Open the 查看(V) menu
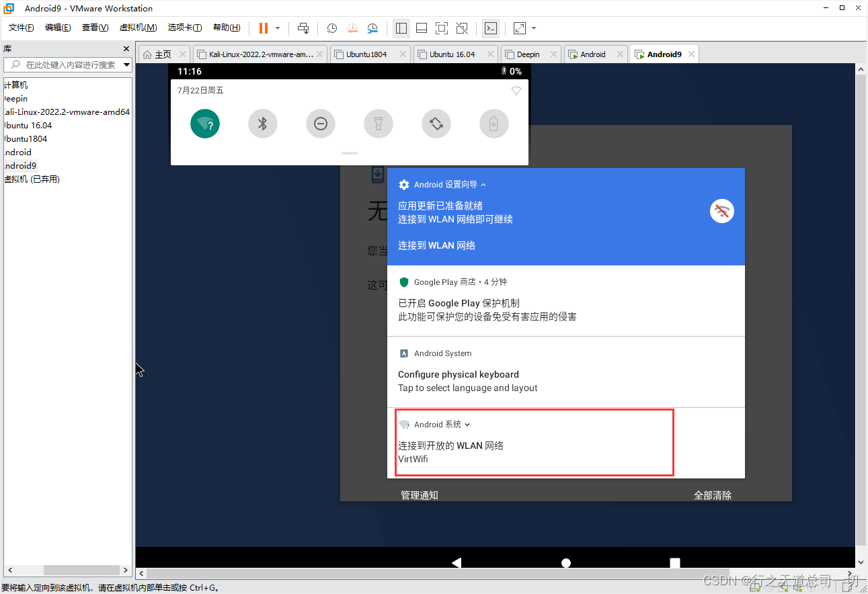Screen dimensions: 868x594 pyautogui.click(x=95, y=28)
